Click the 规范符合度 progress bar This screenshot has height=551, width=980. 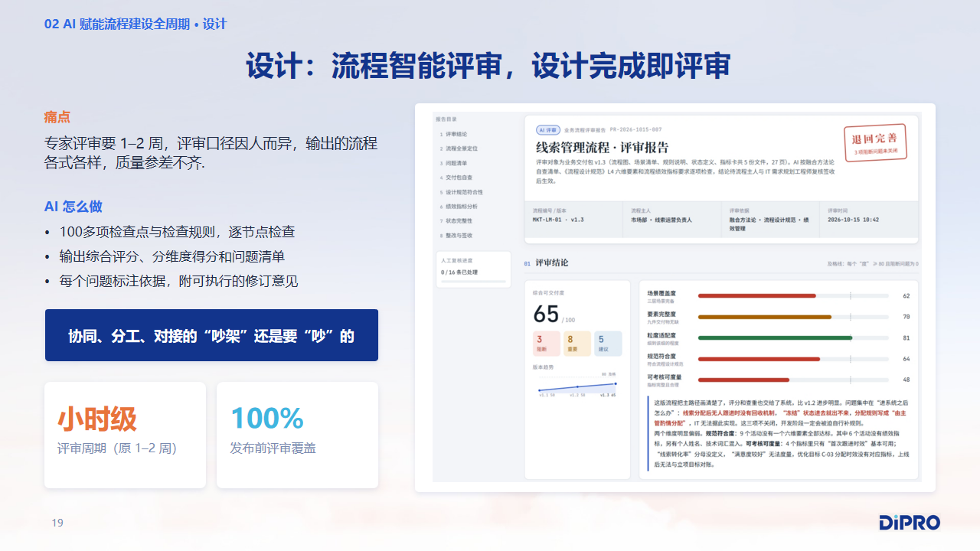click(793, 358)
